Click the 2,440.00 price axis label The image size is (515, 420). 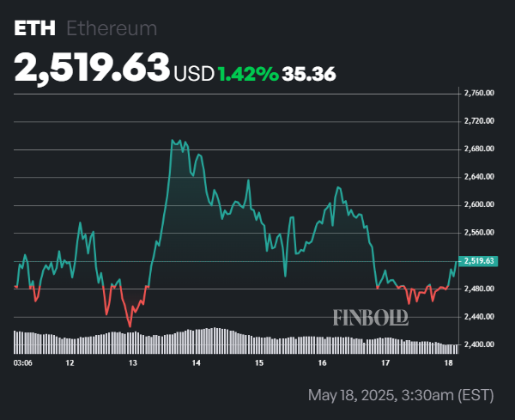coord(479,316)
